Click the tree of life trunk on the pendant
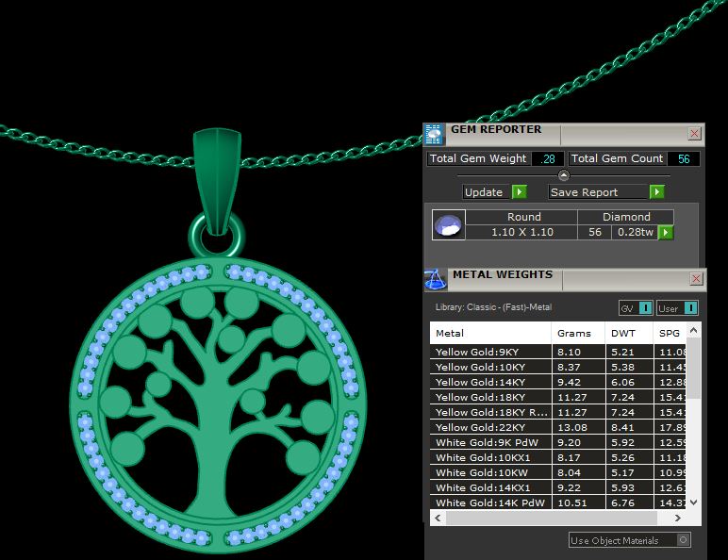The height and width of the screenshot is (560, 728). coord(214,446)
